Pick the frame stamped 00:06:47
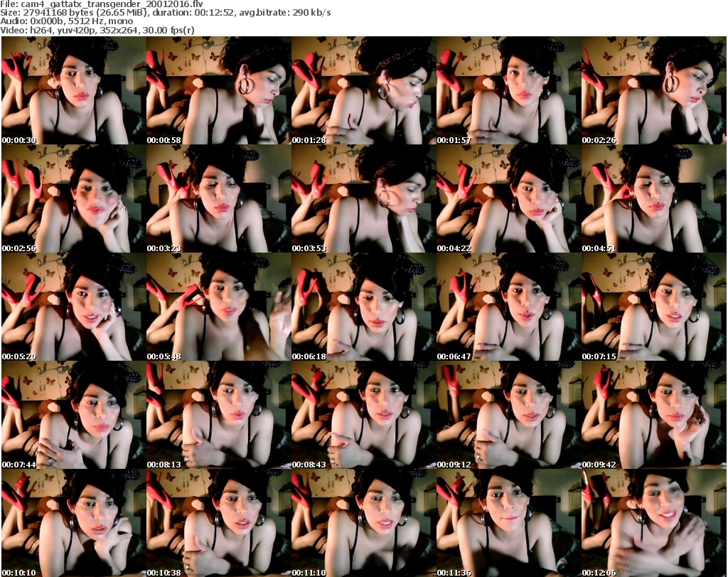The width and height of the screenshot is (728, 577). (x=509, y=307)
